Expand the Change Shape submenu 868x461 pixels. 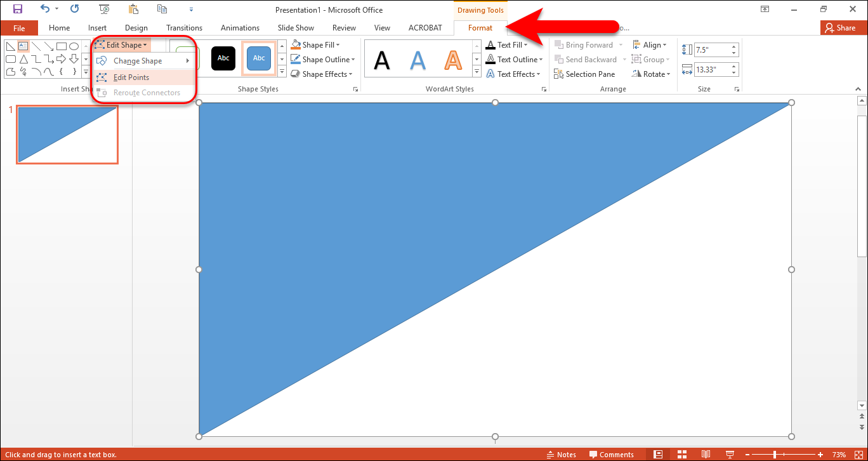coord(143,61)
